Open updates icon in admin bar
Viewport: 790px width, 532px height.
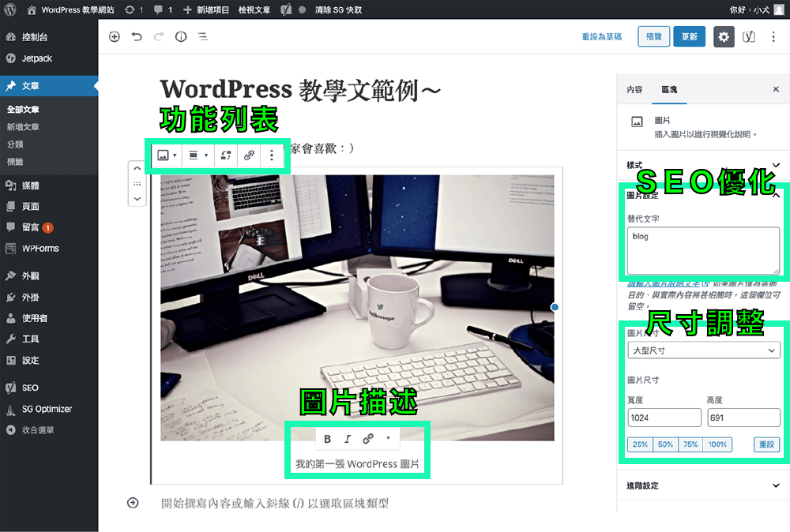[x=134, y=9]
